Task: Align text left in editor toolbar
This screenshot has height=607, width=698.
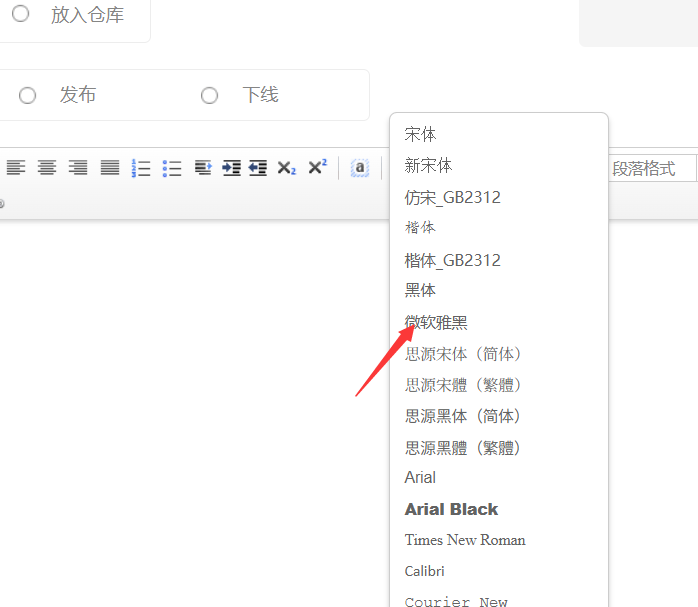Action: [x=16, y=168]
